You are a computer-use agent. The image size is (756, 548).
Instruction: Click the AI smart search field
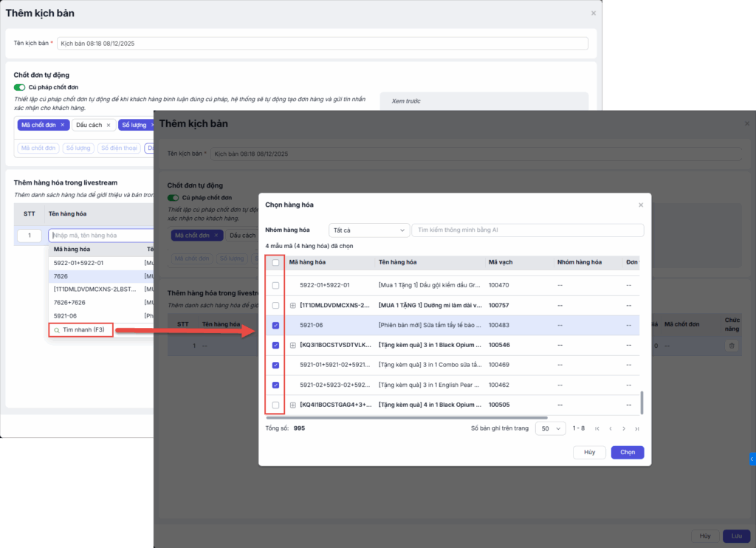point(527,230)
